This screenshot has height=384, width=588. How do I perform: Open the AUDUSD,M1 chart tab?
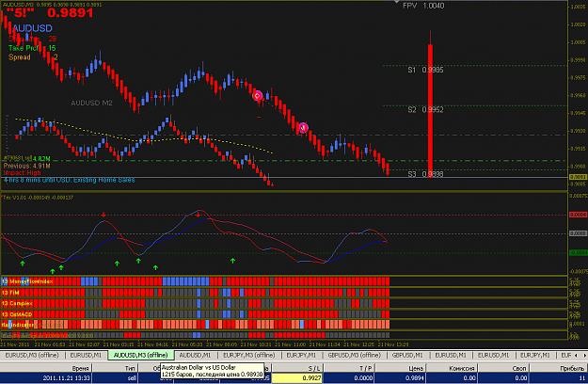tap(195, 355)
